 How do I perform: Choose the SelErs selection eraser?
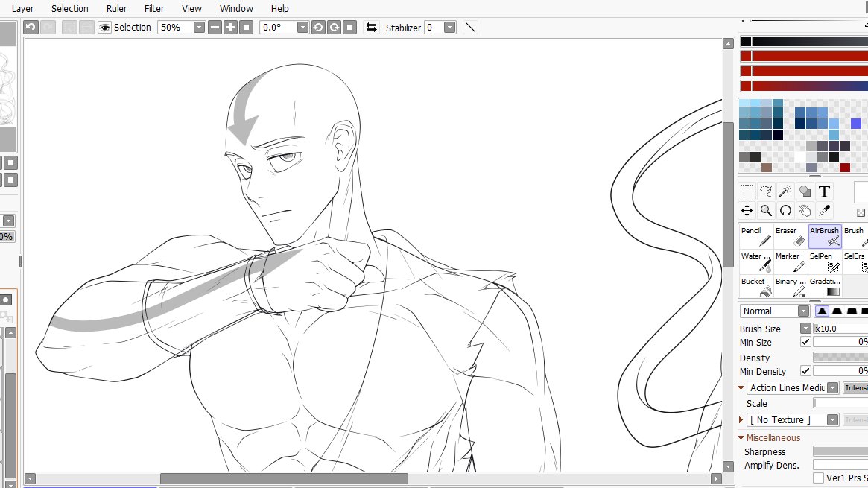855,262
